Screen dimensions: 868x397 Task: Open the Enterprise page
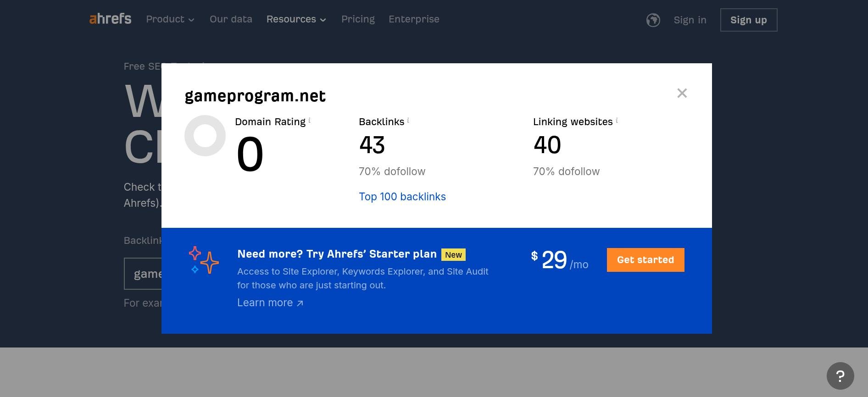click(414, 19)
